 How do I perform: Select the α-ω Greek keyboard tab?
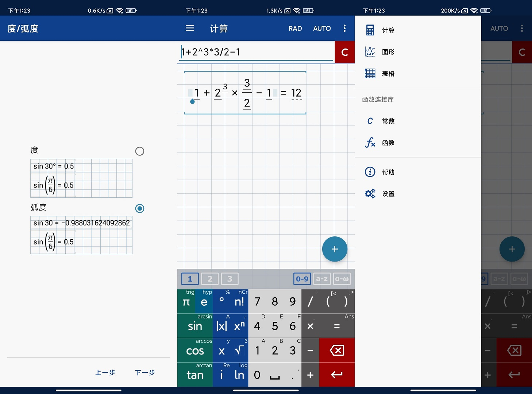(x=342, y=279)
